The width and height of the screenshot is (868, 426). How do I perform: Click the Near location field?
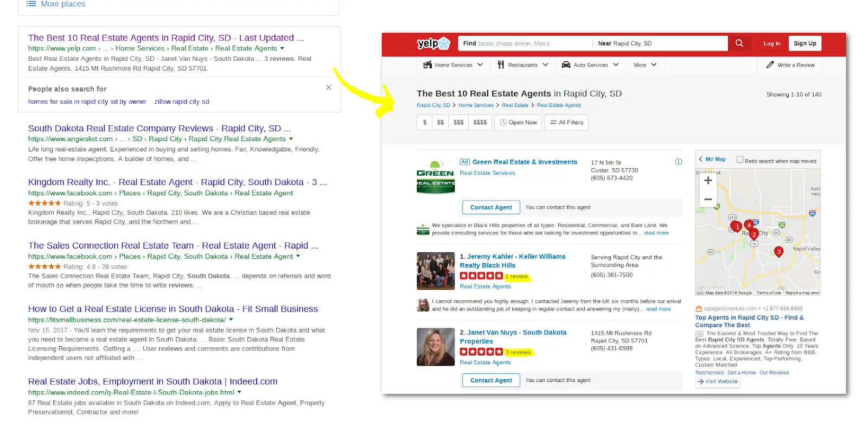point(660,43)
